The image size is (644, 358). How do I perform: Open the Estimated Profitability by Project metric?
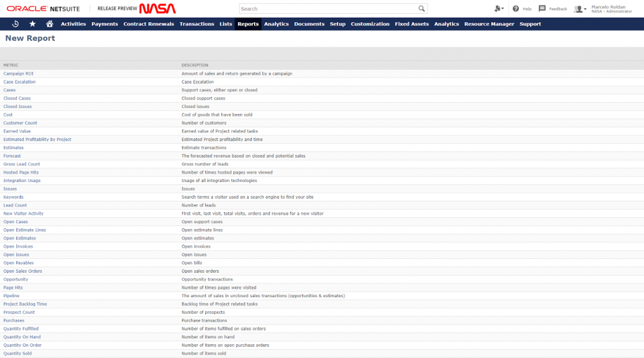37,140
